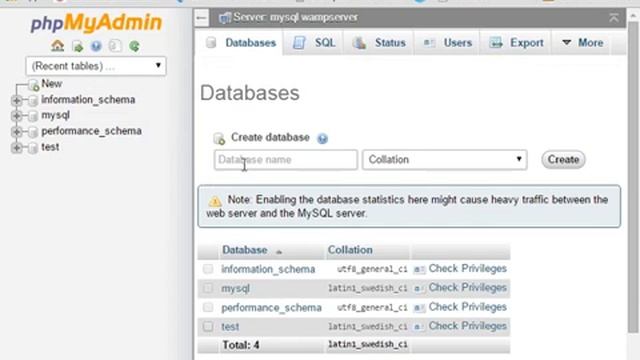This screenshot has height=360, width=640.
Task: Open performance_schema link in table
Action: coord(271,307)
